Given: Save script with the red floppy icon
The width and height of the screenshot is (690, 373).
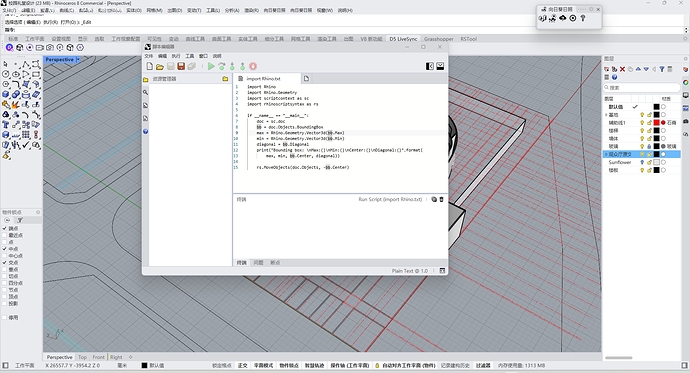Looking at the screenshot, I should (181, 66).
